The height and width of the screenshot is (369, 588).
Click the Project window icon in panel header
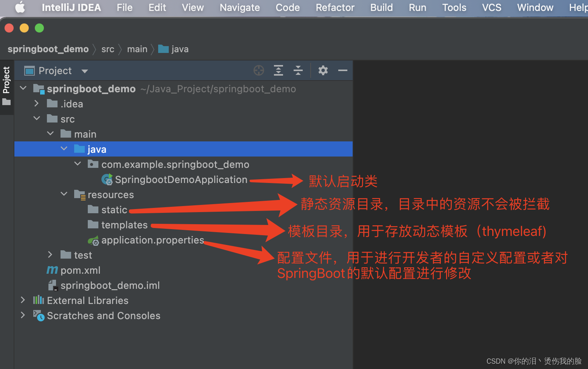point(29,71)
